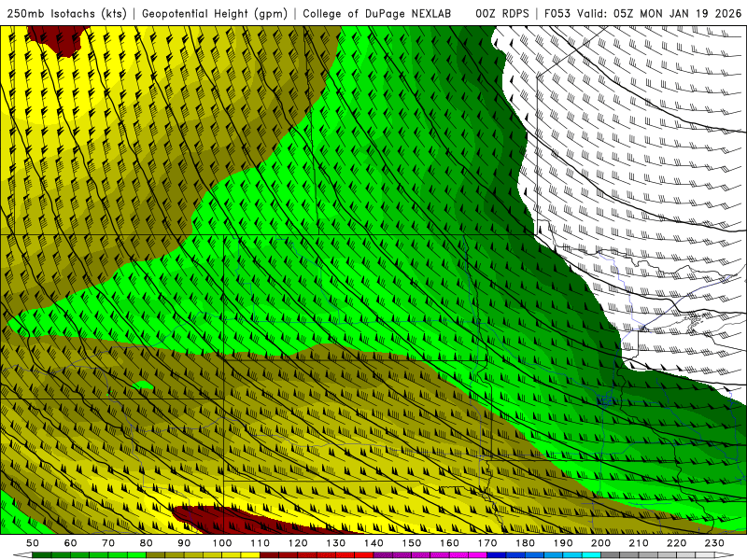The height and width of the screenshot is (560, 747).
Task: Click the color scale label 110
Action: pos(261,543)
